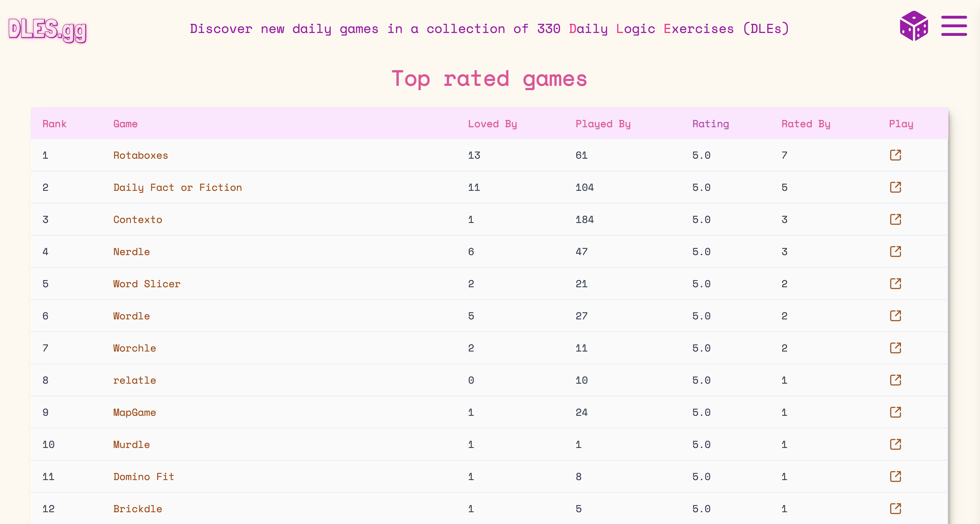Click the Game column header
The image size is (980, 524).
pos(126,124)
